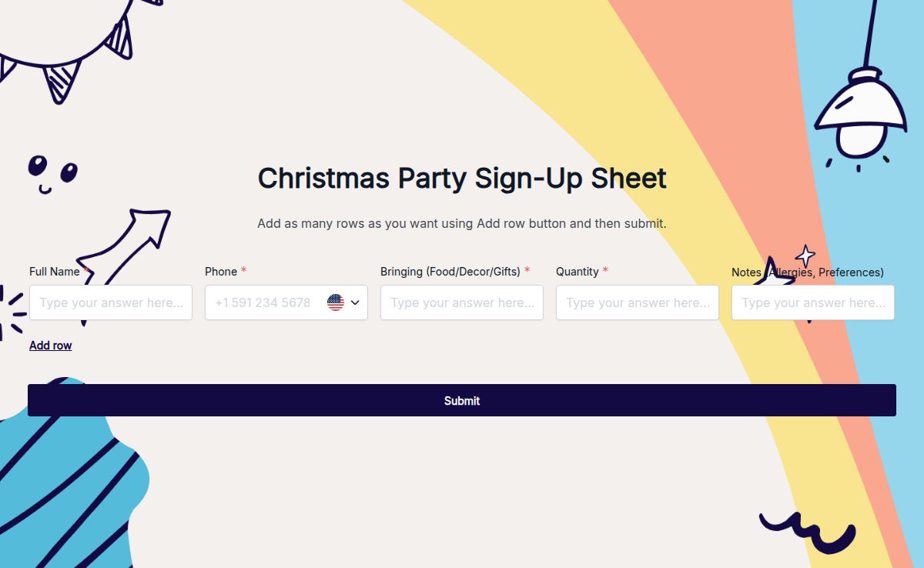
Task: Click the Full Name column label
Action: pyautogui.click(x=54, y=271)
